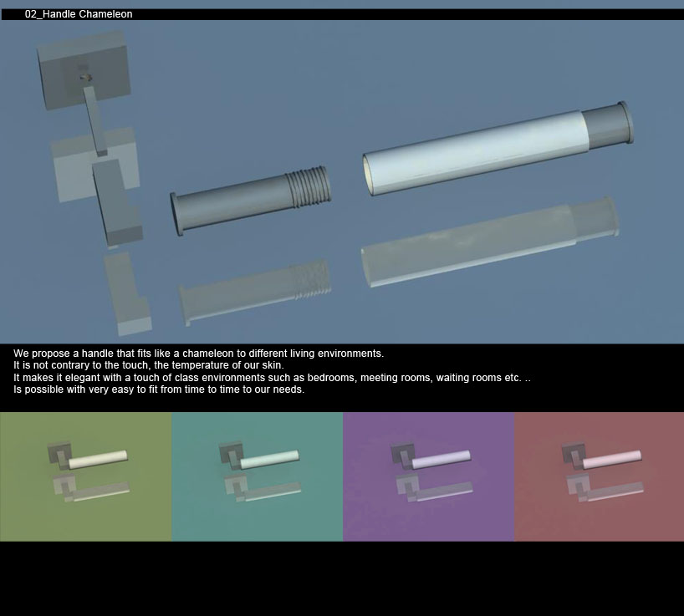Screen dimensions: 684x616
Task: Select the teal background handle thumbnail
Action: (x=257, y=476)
